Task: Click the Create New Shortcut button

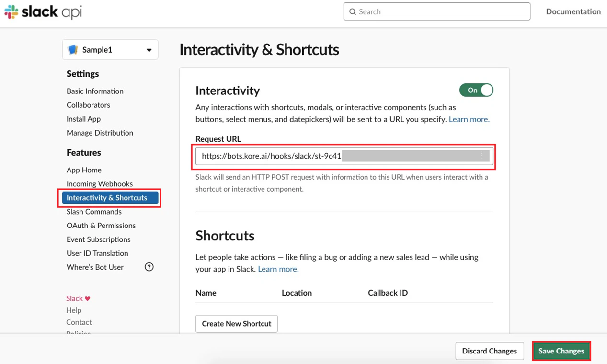Action: pos(236,323)
